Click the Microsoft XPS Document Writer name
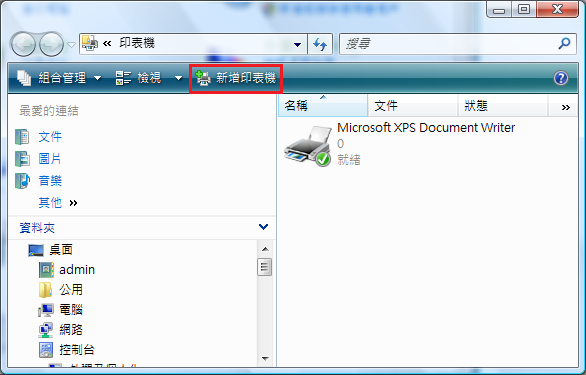Viewport: 586px width, 375px height. pos(426,128)
